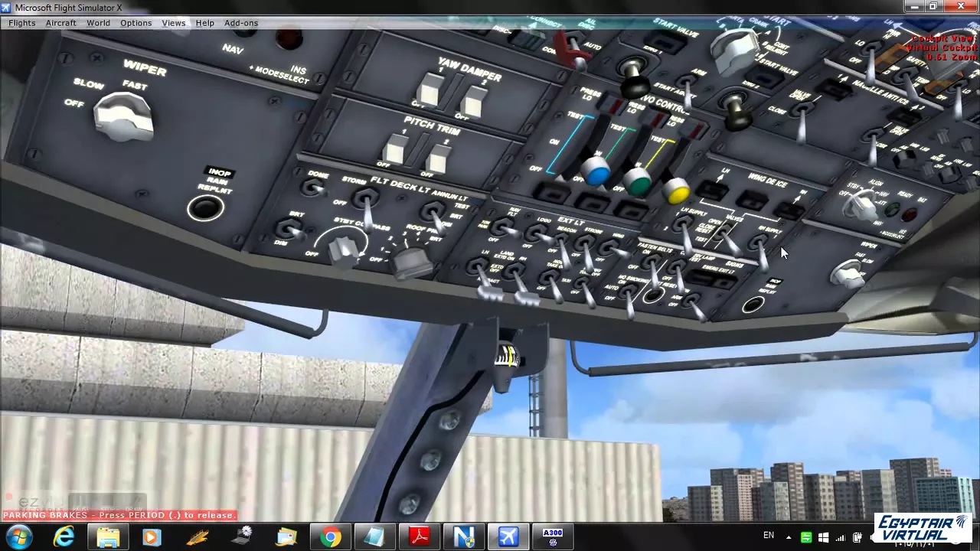Open the A300 taskbar application
The image size is (980, 551).
553,537
